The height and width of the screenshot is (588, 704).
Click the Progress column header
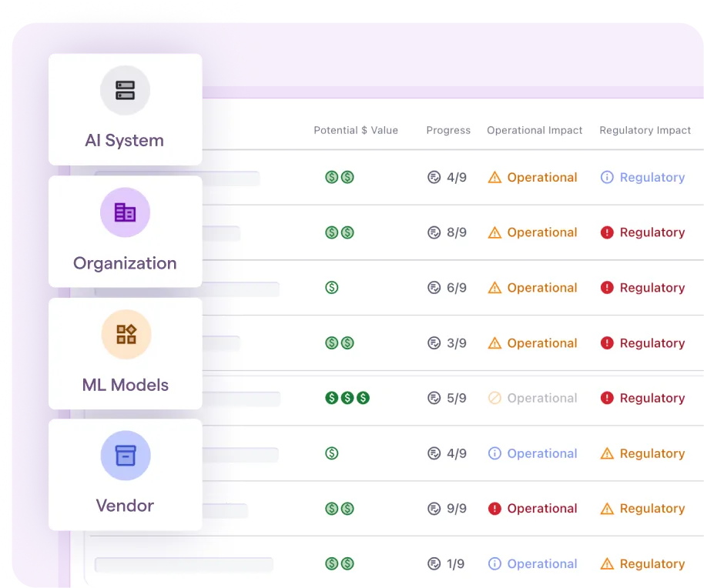point(448,130)
